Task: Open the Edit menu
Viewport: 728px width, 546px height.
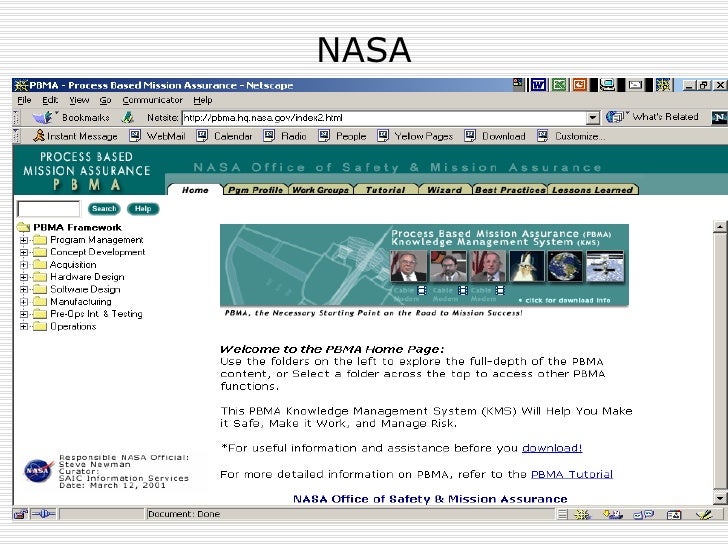Action: [x=50, y=100]
